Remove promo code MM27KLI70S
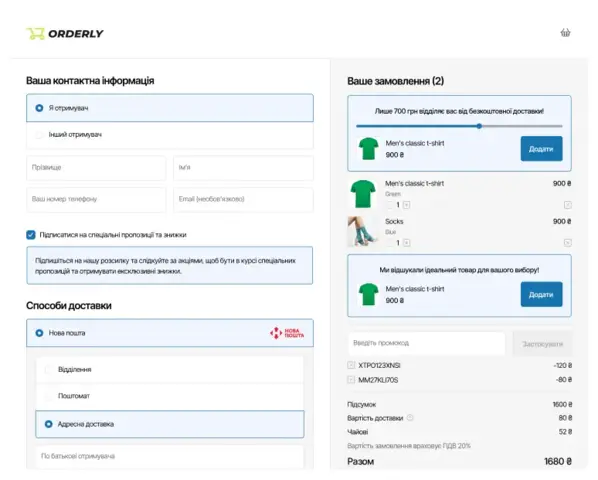The image size is (598, 480). point(351,380)
